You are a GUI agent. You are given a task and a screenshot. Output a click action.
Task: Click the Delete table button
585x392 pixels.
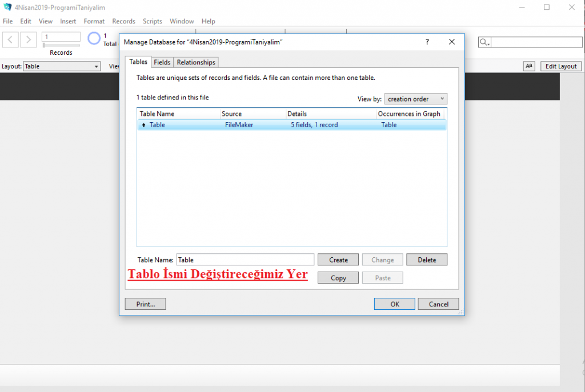click(427, 260)
